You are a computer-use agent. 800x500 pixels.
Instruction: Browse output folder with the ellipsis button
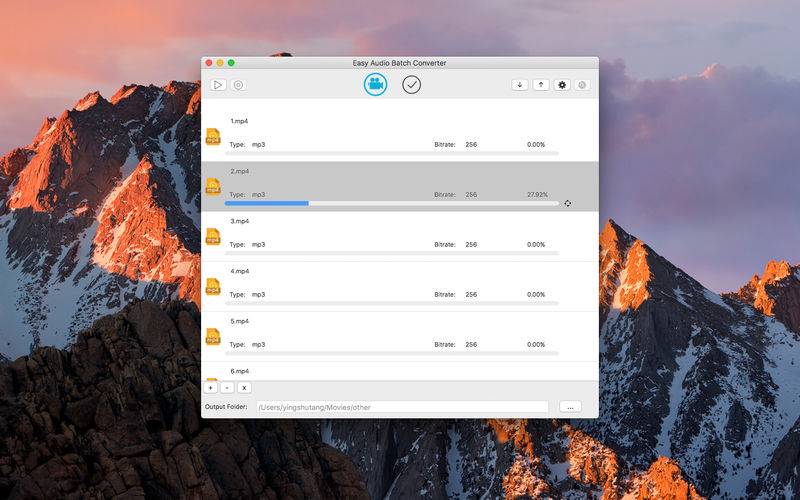(570, 407)
